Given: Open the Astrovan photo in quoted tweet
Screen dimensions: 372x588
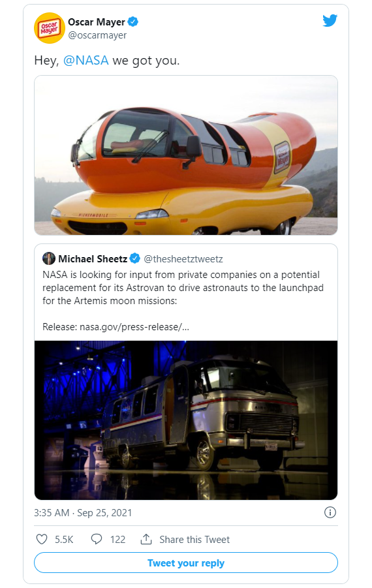Looking at the screenshot, I should [x=186, y=420].
